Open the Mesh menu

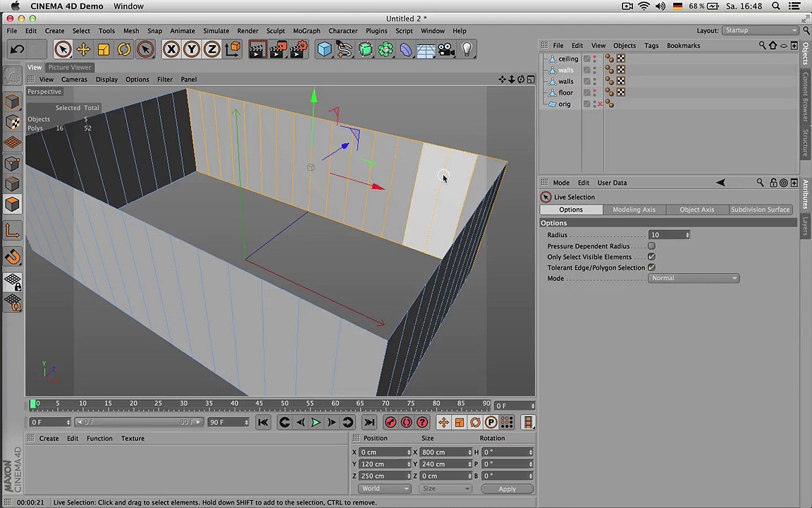tap(130, 30)
